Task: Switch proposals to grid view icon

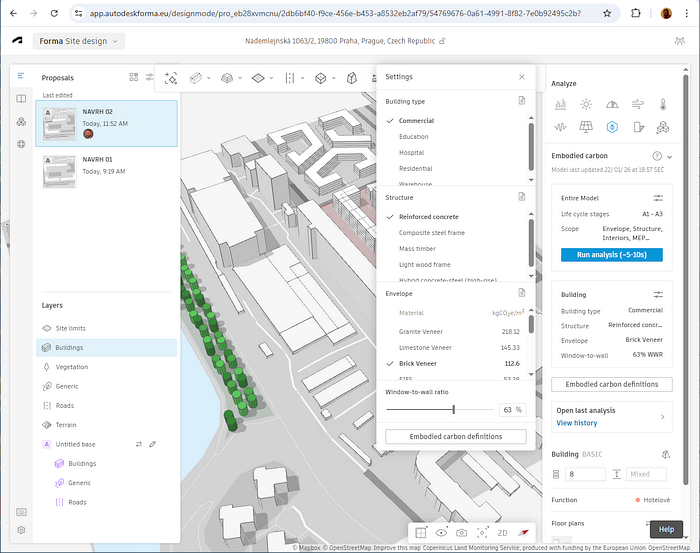Action: 133,77
